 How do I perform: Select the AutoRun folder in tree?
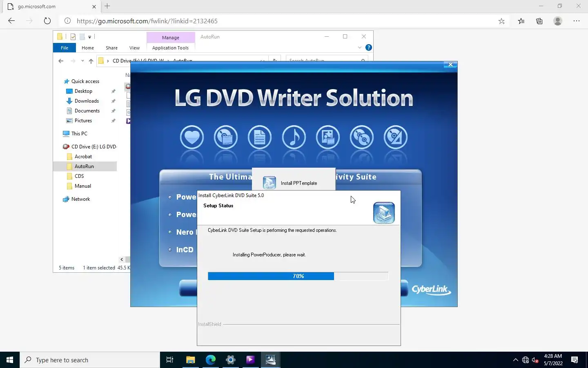84,166
